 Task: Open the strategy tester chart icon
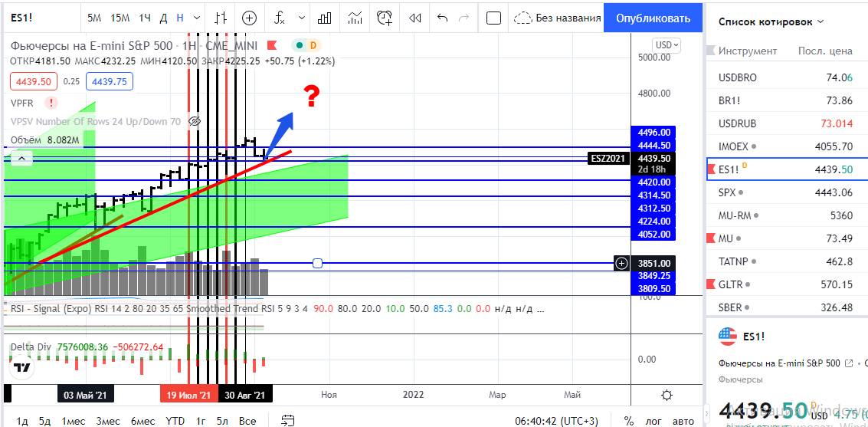coord(355,18)
